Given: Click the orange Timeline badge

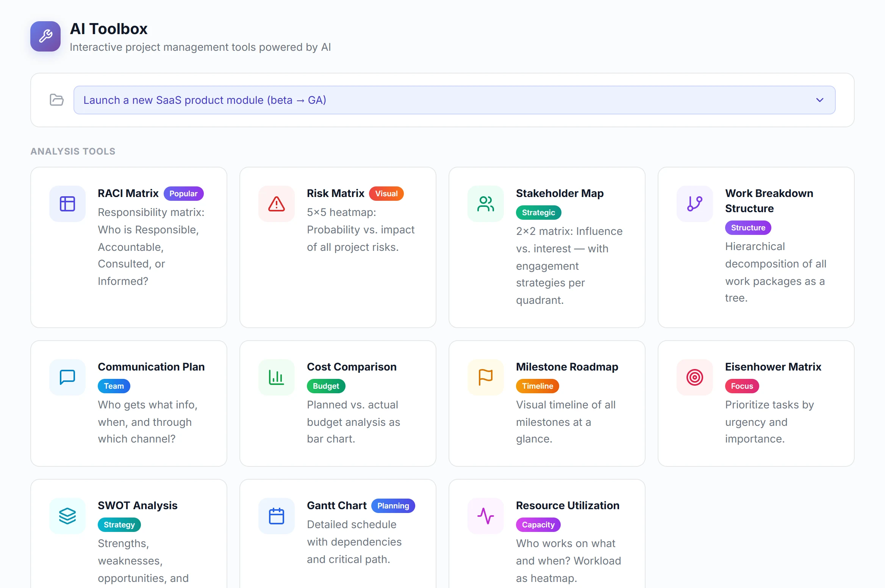Looking at the screenshot, I should [537, 386].
